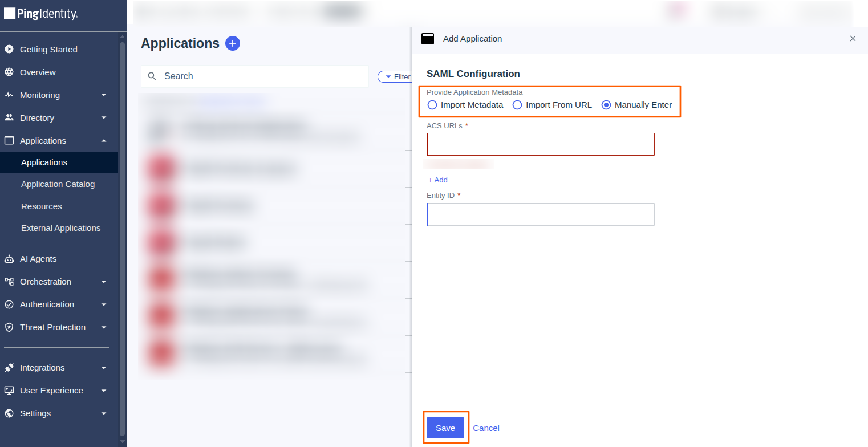Viewport: 868px width, 447px height.
Task: Expand the Directory menu chevron
Action: (x=104, y=118)
